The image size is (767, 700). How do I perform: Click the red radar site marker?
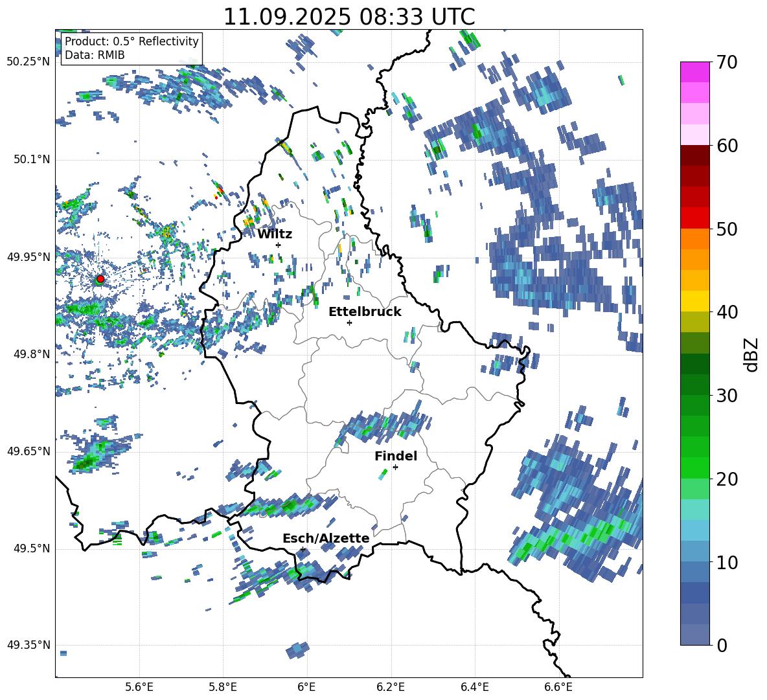[100, 279]
